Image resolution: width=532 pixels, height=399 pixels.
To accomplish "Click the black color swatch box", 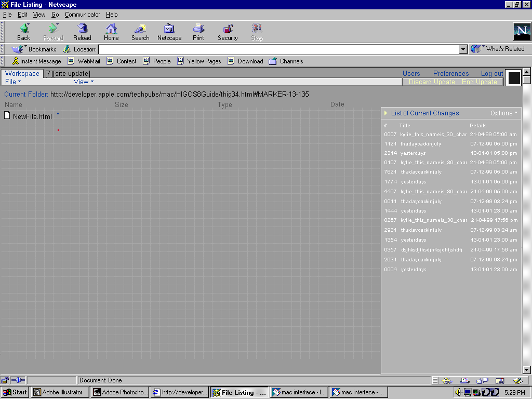I will (514, 78).
